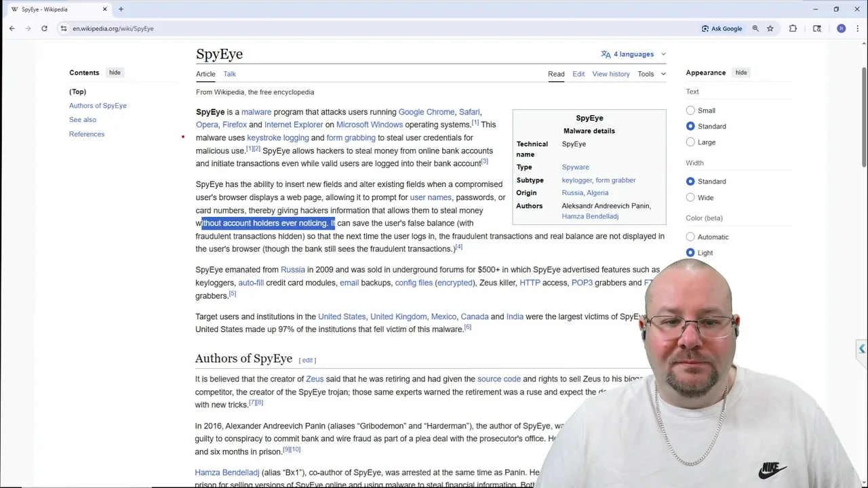This screenshot has width=868, height=488.
Task: Minimize the Chrome window
Action: pos(816,9)
